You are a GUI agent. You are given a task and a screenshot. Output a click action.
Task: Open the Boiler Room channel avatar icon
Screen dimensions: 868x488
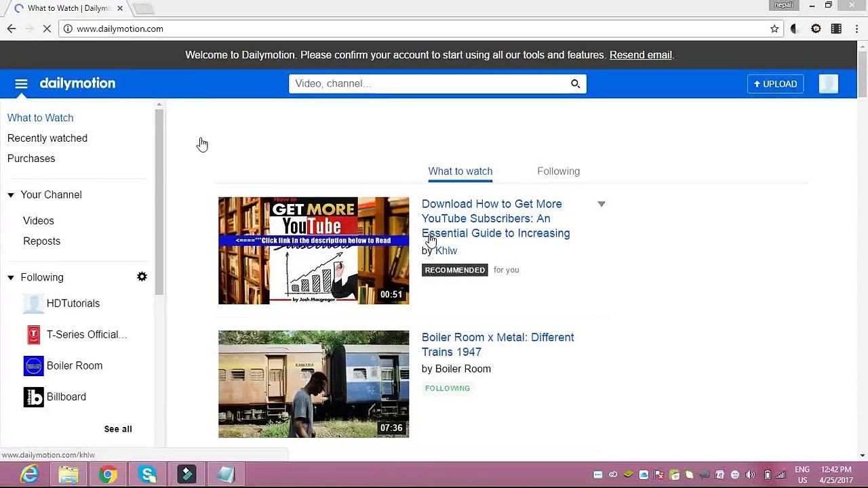tap(33, 366)
